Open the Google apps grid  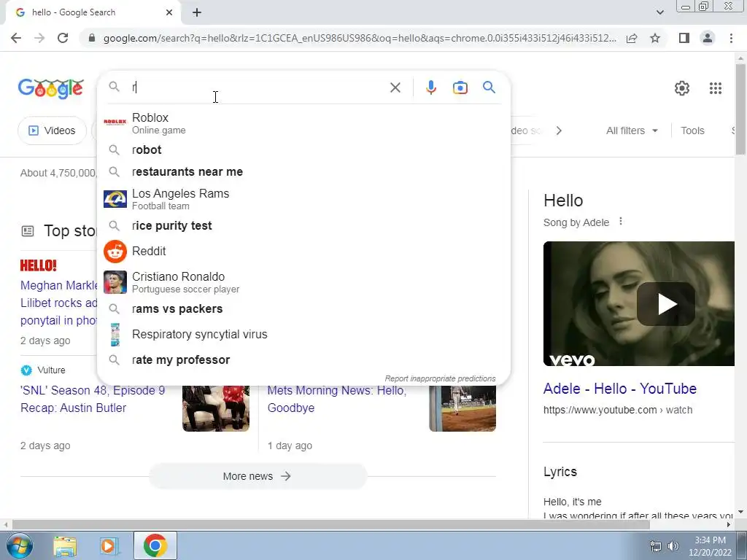(715, 88)
